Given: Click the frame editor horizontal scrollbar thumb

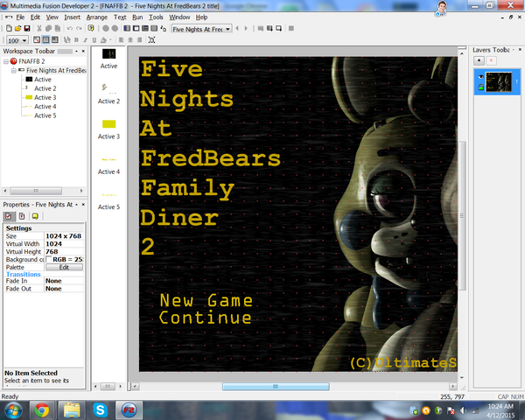Looking at the screenshot, I should coord(276,387).
